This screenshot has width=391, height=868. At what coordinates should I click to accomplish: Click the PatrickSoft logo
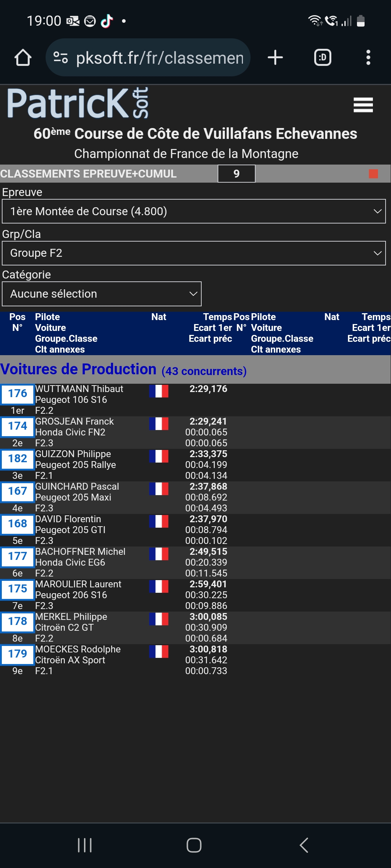pos(78,103)
